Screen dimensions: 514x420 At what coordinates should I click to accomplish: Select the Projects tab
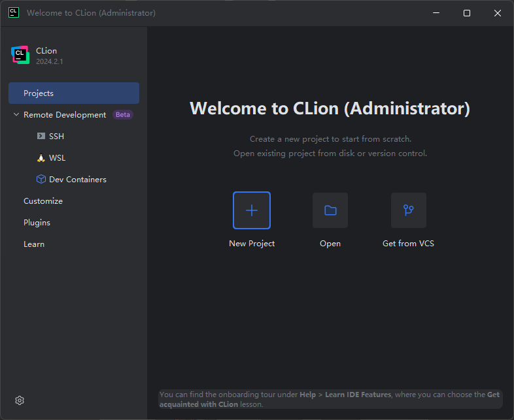click(74, 93)
